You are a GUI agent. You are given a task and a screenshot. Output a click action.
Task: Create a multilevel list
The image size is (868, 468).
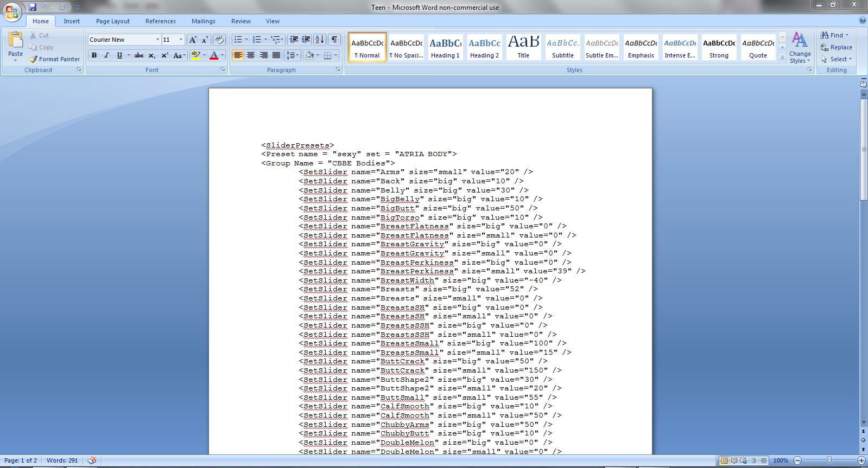[x=275, y=40]
